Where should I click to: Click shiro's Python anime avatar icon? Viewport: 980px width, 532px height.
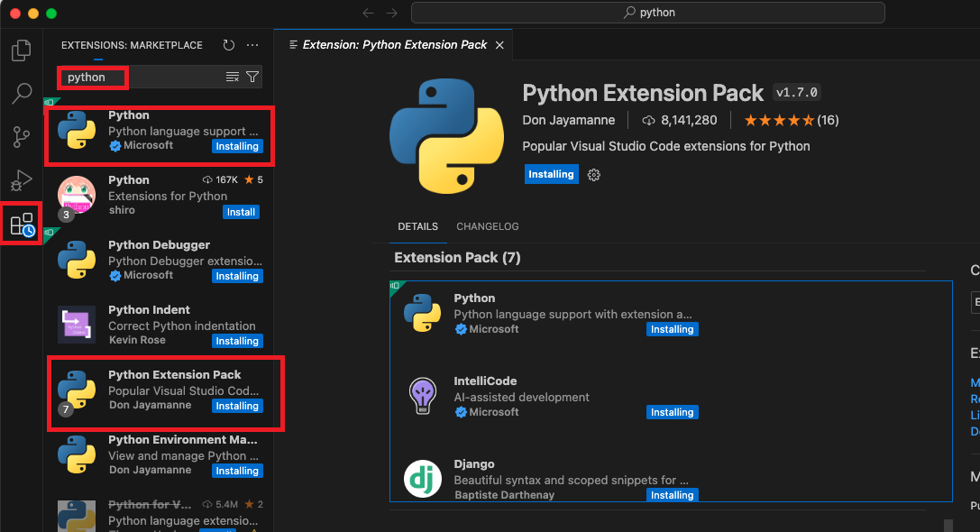coord(77,195)
